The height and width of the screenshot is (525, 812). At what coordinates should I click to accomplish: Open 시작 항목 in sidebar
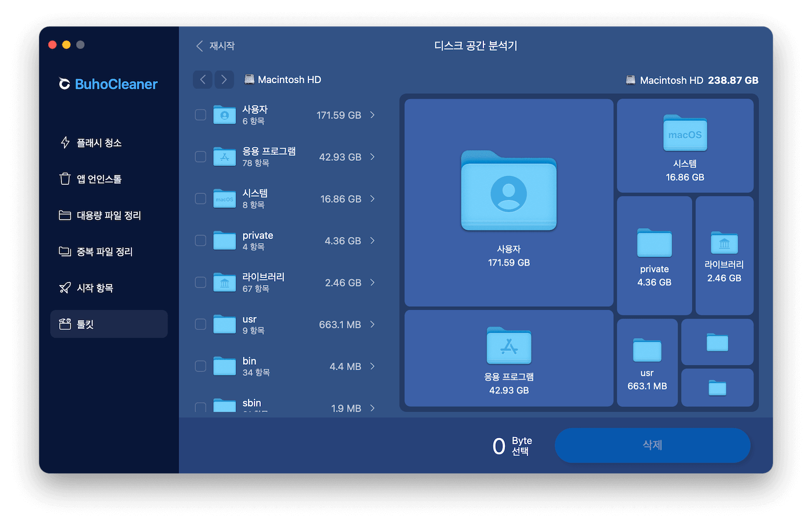click(x=109, y=288)
